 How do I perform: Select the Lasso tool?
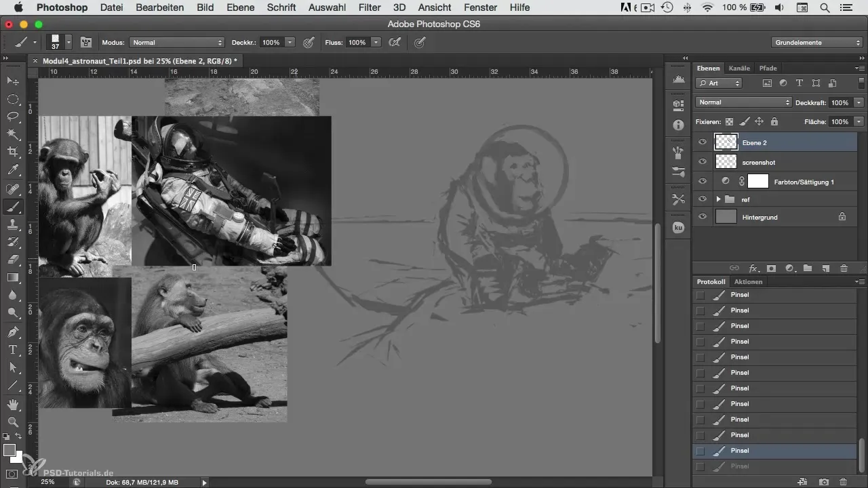coord(13,116)
